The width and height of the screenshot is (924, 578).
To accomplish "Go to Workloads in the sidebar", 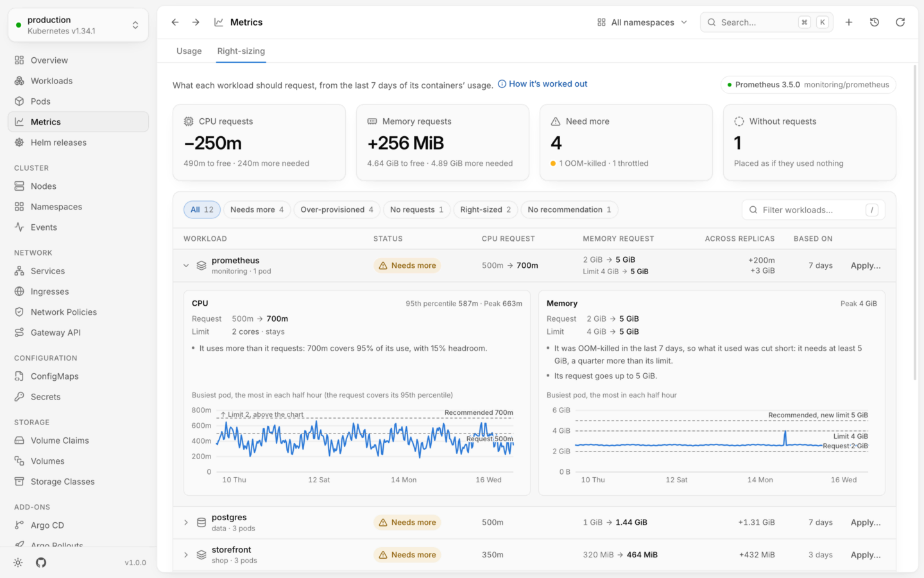I will click(78, 81).
